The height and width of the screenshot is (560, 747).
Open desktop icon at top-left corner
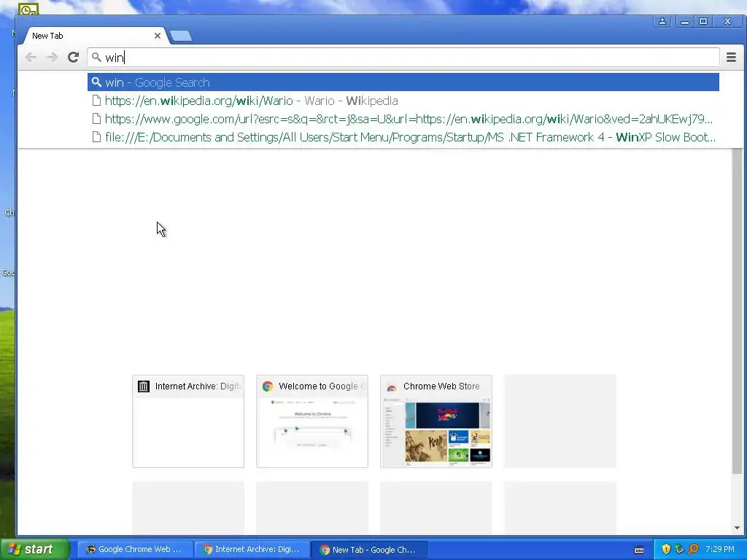click(x=28, y=9)
